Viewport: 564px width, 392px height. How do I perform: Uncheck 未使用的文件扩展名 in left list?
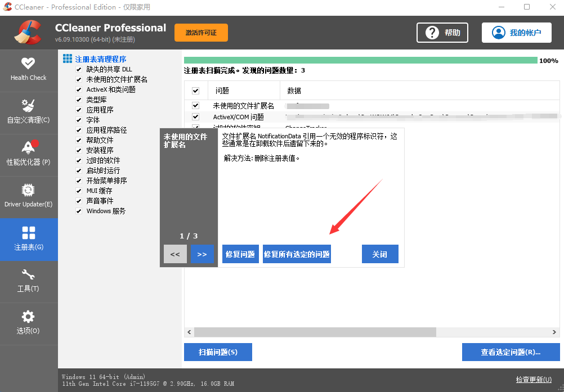point(79,79)
